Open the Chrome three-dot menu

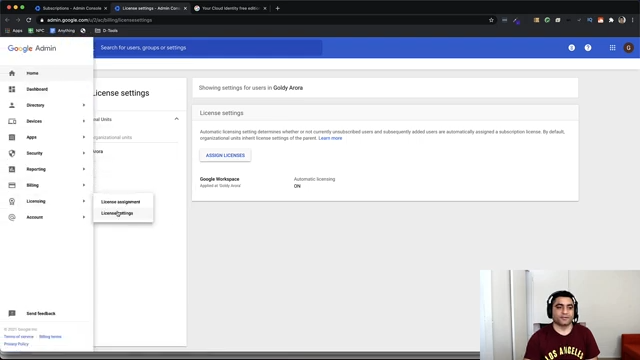[633, 20]
